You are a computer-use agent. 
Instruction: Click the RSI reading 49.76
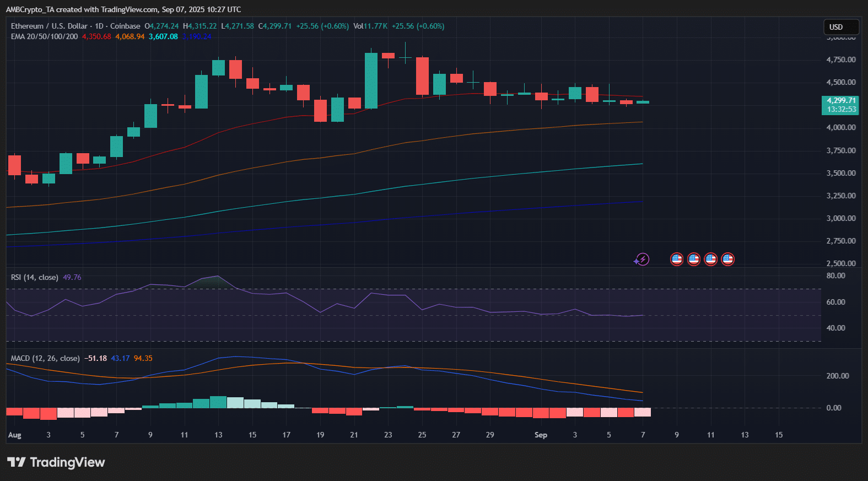click(72, 277)
